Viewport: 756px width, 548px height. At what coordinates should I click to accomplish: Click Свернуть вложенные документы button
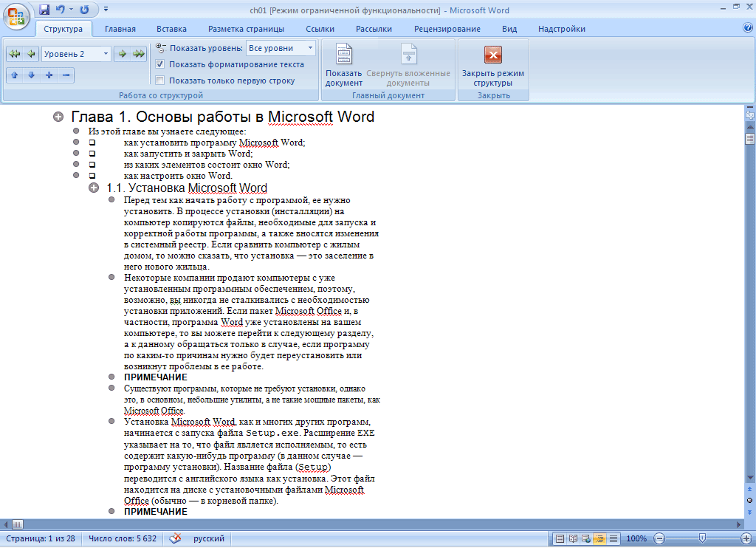(x=408, y=65)
